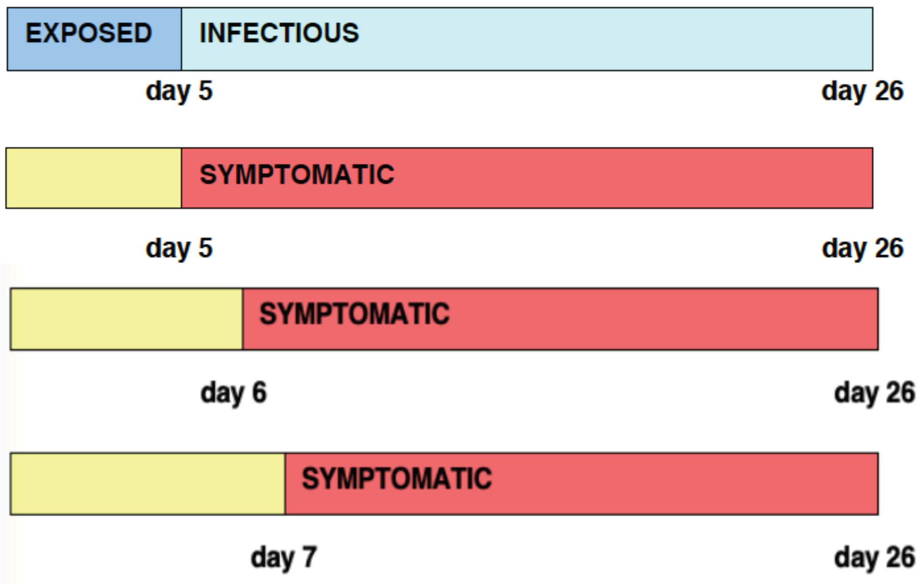Select the day 26 label in the day 7 row

tap(874, 557)
